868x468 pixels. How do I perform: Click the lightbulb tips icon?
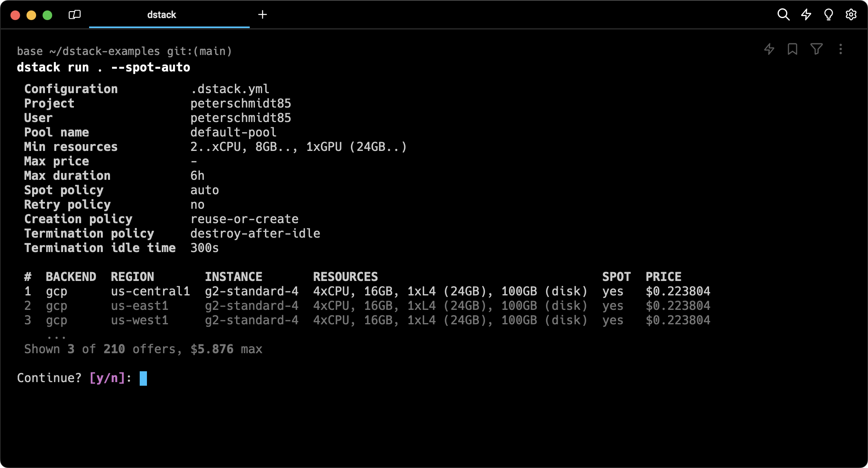828,15
